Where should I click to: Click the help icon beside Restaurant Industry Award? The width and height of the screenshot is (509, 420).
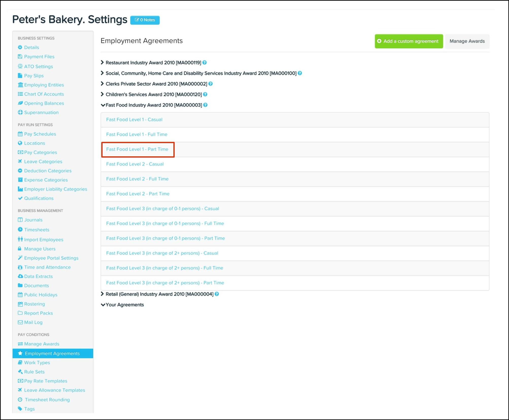205,63
